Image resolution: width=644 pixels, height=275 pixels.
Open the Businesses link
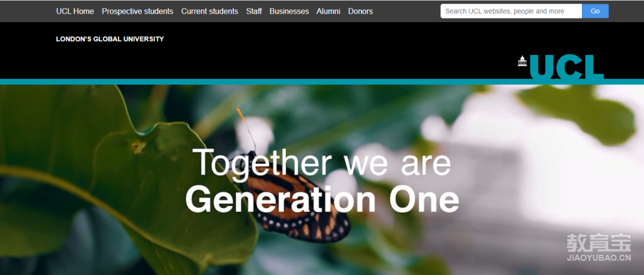(x=289, y=11)
